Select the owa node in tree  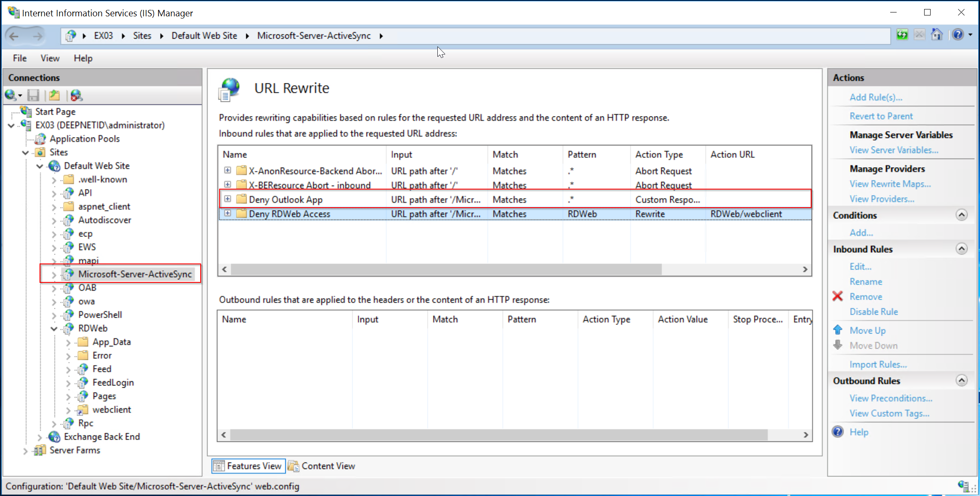[86, 301]
